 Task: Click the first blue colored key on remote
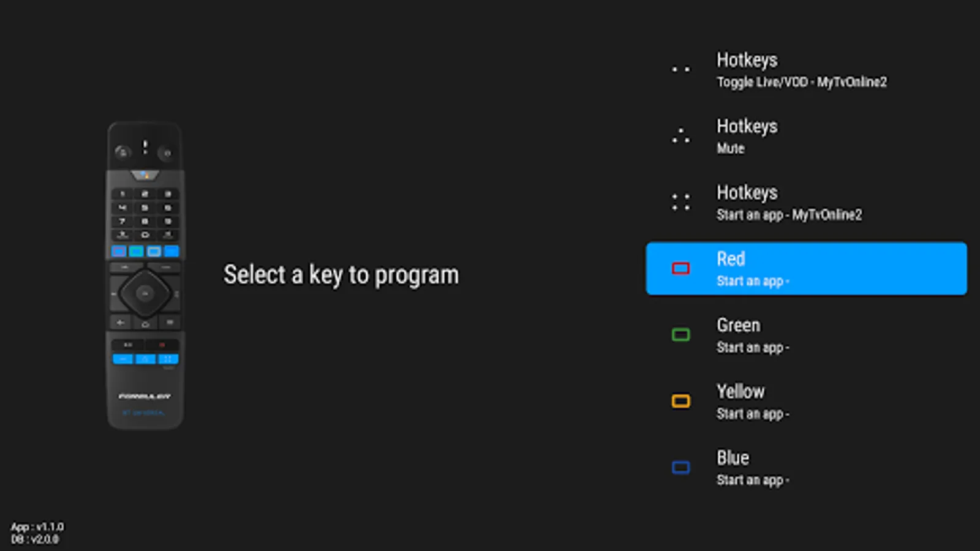point(119,251)
